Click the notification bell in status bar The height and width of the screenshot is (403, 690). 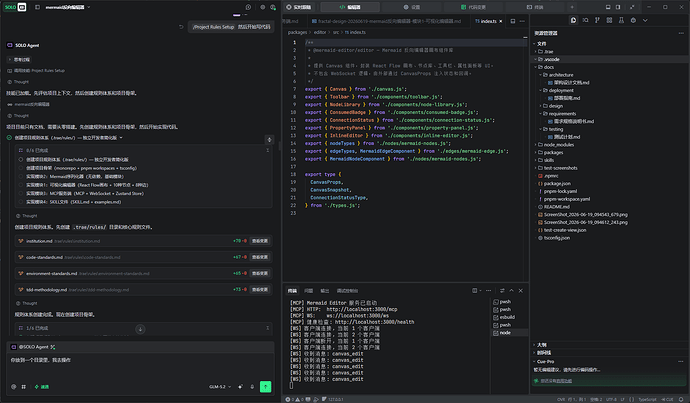click(x=681, y=399)
